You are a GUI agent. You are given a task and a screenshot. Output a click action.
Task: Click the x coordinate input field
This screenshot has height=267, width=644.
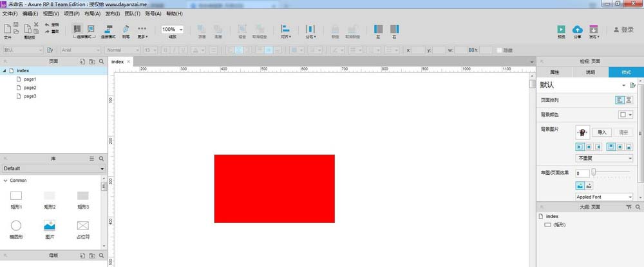pos(419,50)
